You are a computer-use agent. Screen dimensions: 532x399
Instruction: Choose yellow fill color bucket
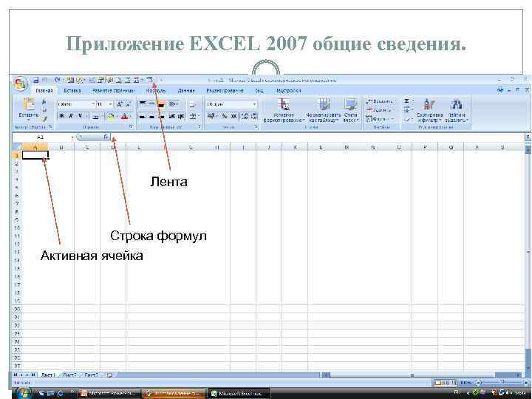pos(111,117)
